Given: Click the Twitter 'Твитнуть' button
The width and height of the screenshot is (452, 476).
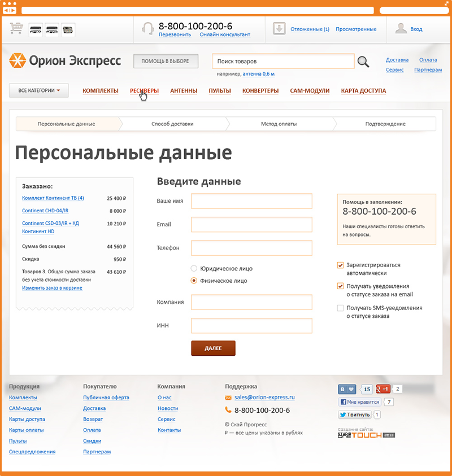Looking at the screenshot, I should pos(355,414).
